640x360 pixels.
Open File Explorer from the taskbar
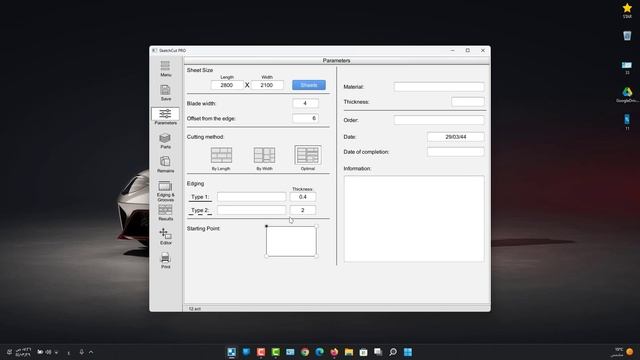349,352
